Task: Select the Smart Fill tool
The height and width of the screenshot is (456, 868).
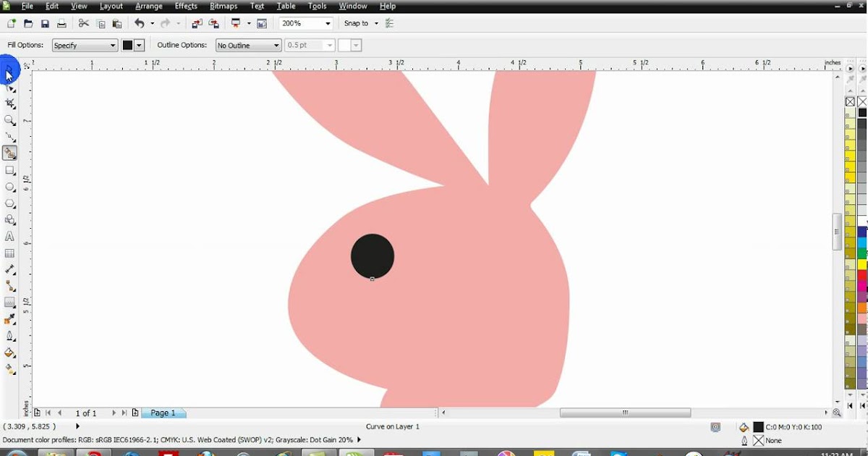Action: tap(10, 153)
